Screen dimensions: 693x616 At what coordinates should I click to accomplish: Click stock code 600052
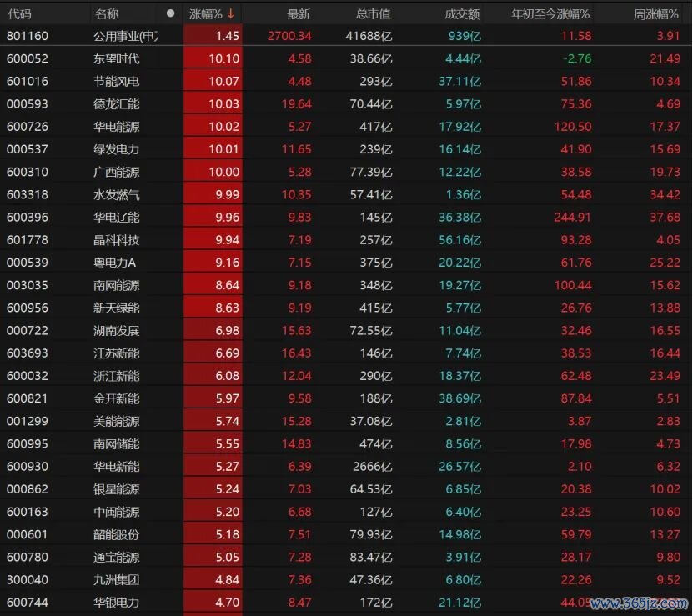point(28,58)
